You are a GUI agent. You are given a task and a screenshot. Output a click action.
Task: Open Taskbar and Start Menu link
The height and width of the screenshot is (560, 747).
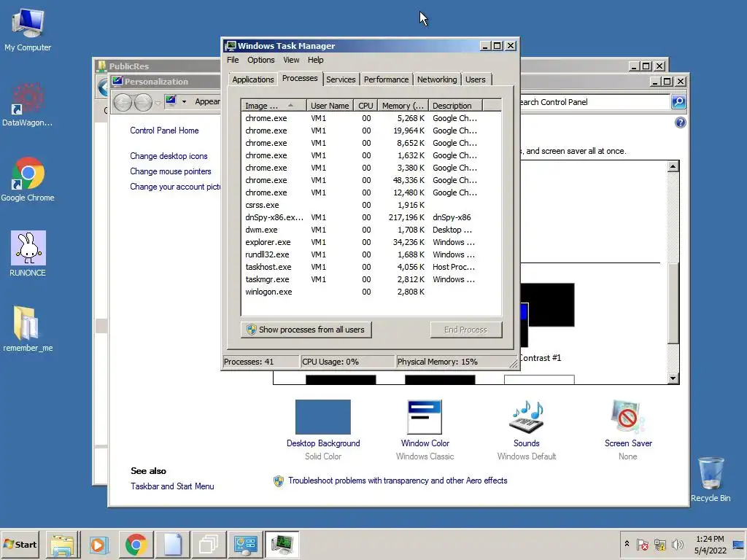172,486
